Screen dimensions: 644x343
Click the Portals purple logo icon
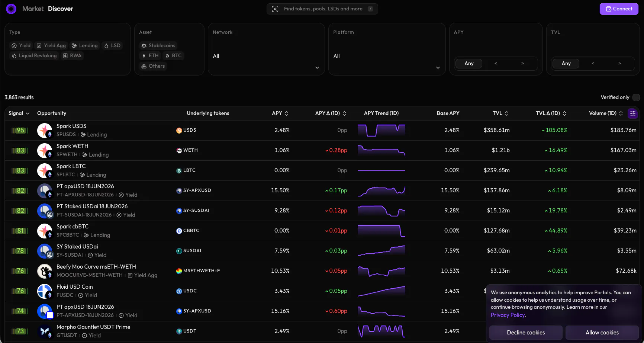pos(11,9)
